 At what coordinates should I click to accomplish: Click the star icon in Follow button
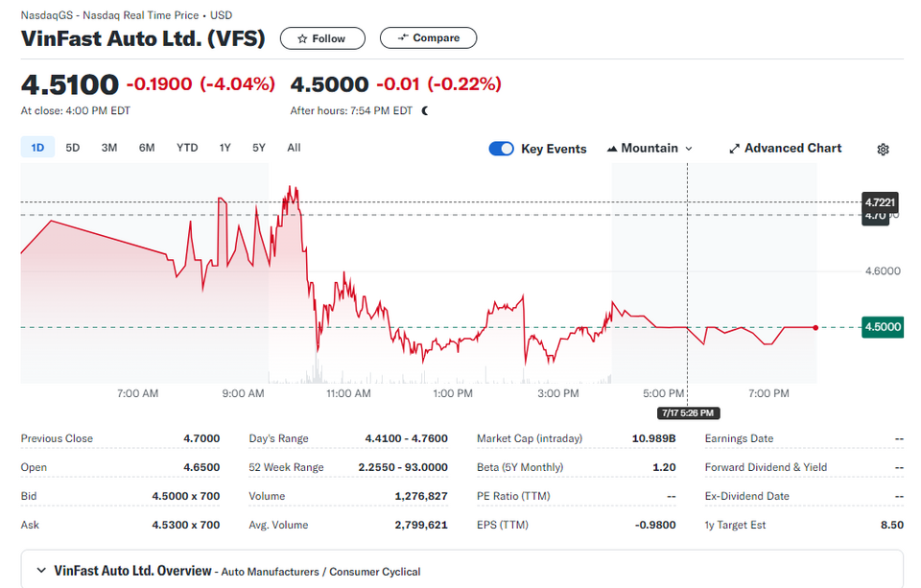(x=302, y=38)
